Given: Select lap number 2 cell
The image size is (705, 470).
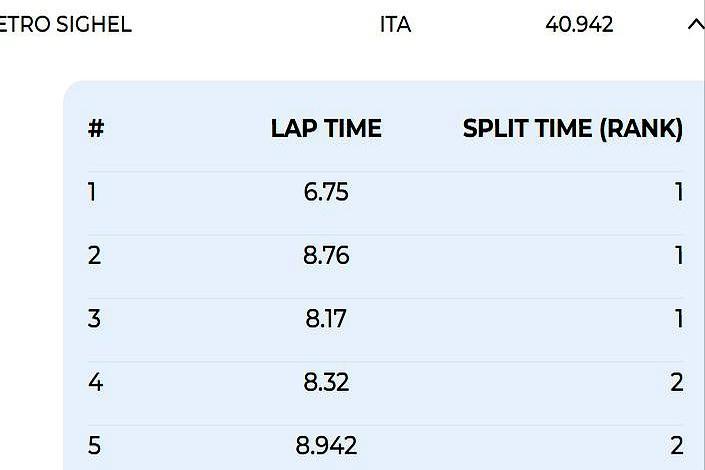Looking at the screenshot, I should tap(94, 255).
